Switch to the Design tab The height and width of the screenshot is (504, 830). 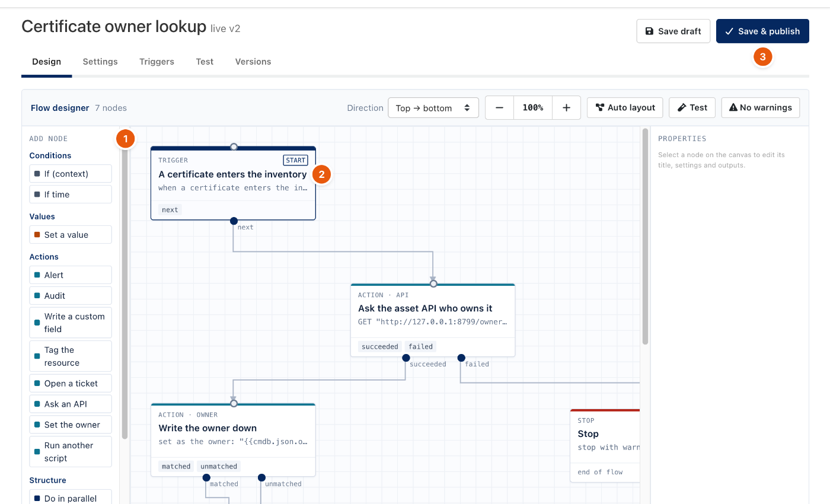(47, 62)
